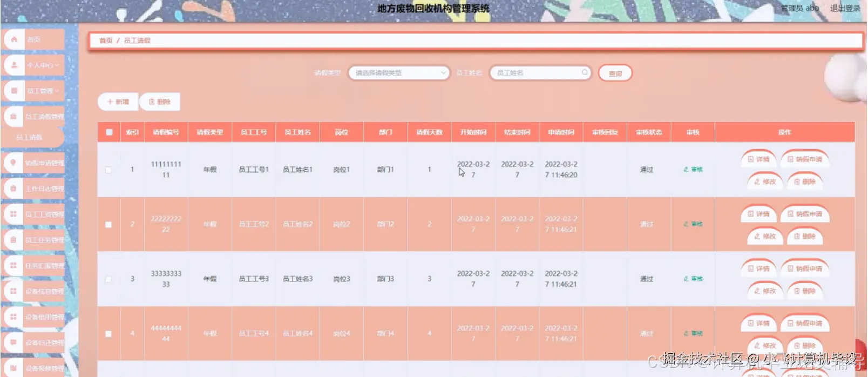
Task: Click 删除 in row 3 actions
Action: 805,291
